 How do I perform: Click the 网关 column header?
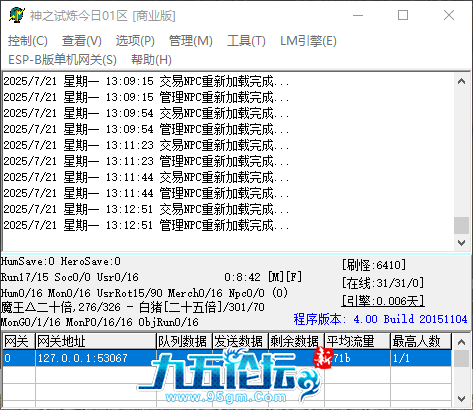pyautogui.click(x=19, y=341)
